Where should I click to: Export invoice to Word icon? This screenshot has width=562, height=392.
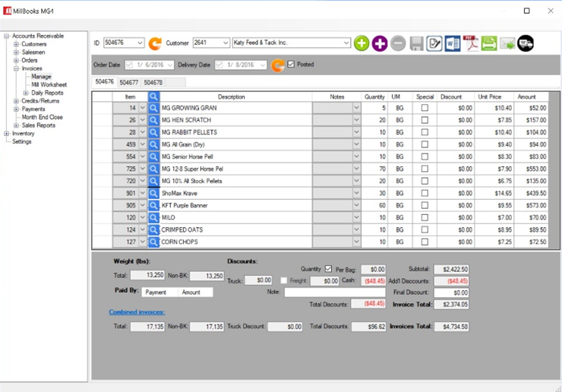[x=453, y=43]
